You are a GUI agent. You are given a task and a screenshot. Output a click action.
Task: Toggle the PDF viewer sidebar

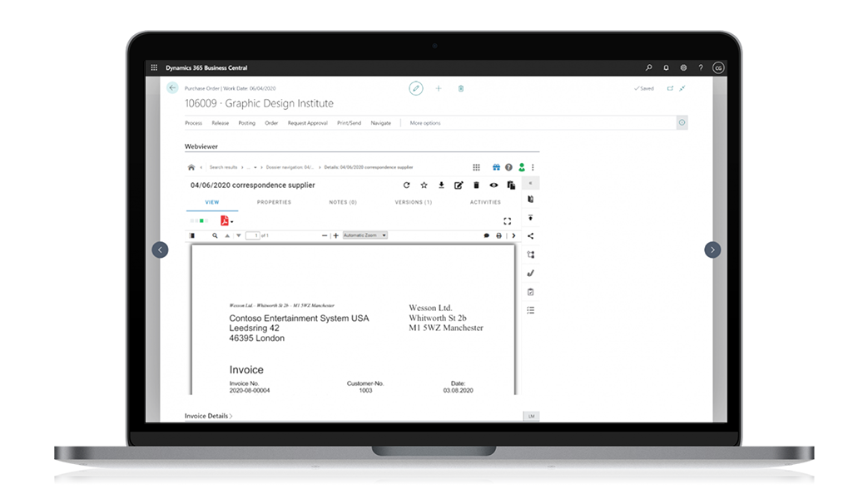(192, 235)
